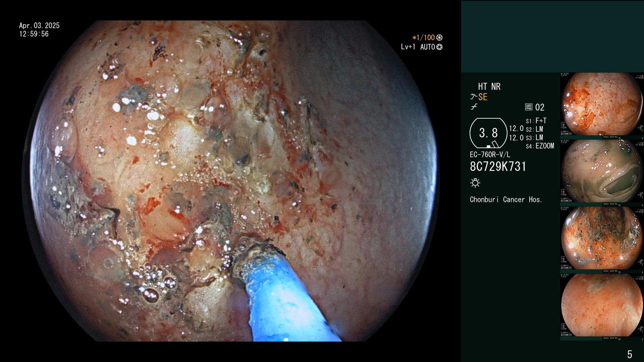
Task: Click the AUTO iris icon
Action: [x=439, y=47]
